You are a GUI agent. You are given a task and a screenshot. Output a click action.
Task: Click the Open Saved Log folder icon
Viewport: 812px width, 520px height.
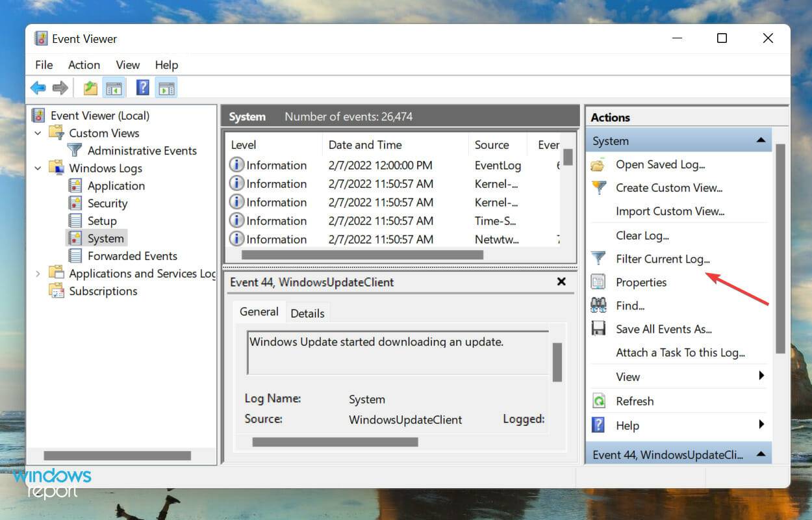[x=598, y=164]
